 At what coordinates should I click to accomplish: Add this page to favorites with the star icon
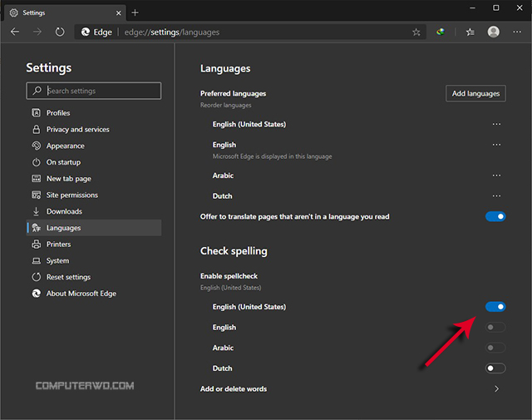[416, 32]
